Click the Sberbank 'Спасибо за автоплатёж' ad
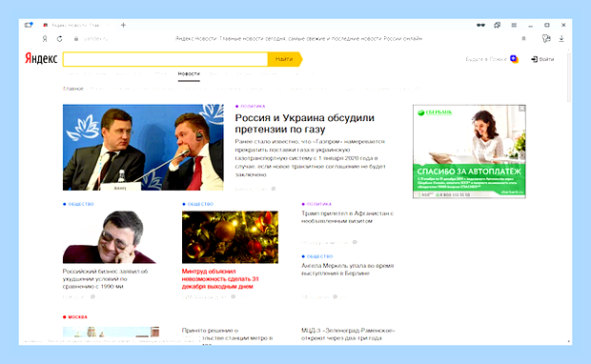Image resolution: width=591 pixels, height=364 pixels. (469, 152)
